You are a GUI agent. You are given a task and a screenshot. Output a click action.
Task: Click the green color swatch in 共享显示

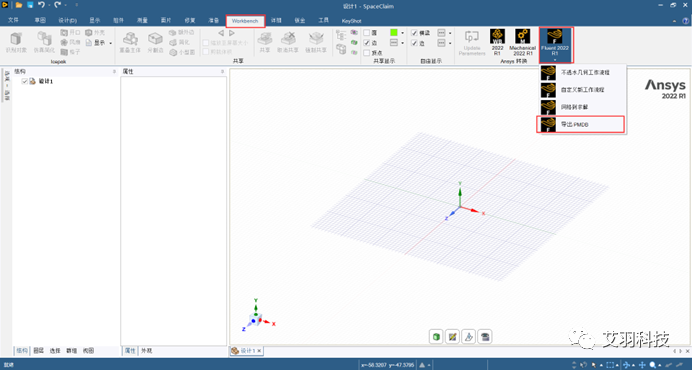point(394,33)
